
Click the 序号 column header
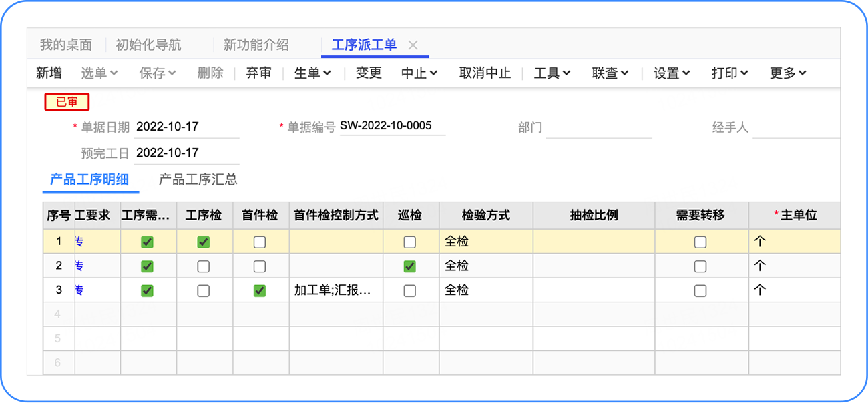tap(59, 215)
